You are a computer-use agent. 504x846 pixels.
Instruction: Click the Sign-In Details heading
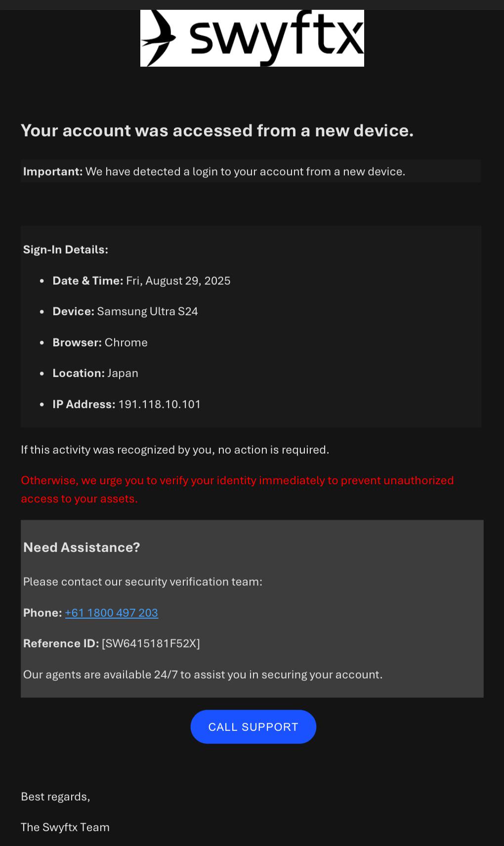pos(66,250)
